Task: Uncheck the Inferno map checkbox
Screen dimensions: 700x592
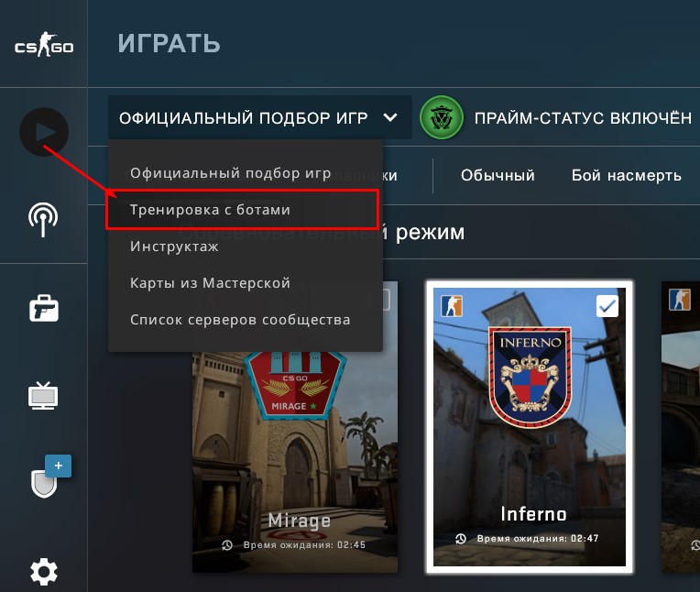Action: click(x=607, y=306)
